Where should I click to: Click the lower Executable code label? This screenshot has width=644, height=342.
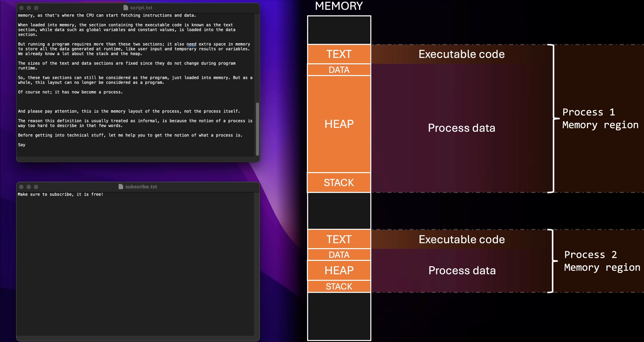coord(461,239)
